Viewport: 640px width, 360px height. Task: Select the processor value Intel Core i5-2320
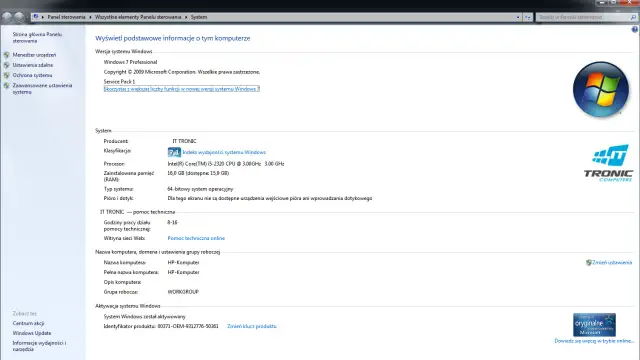pos(226,164)
